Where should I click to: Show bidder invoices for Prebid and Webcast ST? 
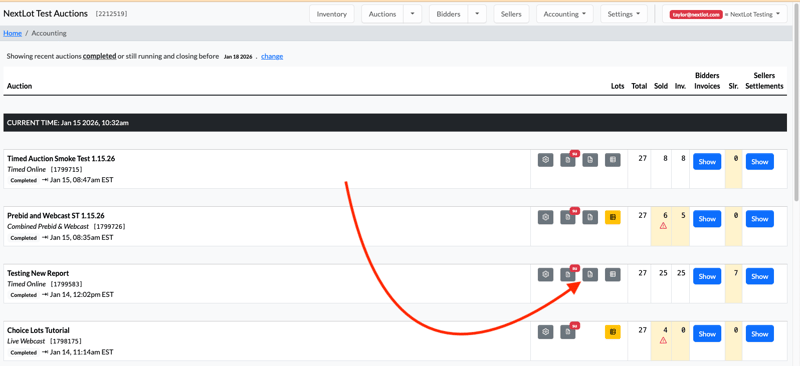point(707,218)
